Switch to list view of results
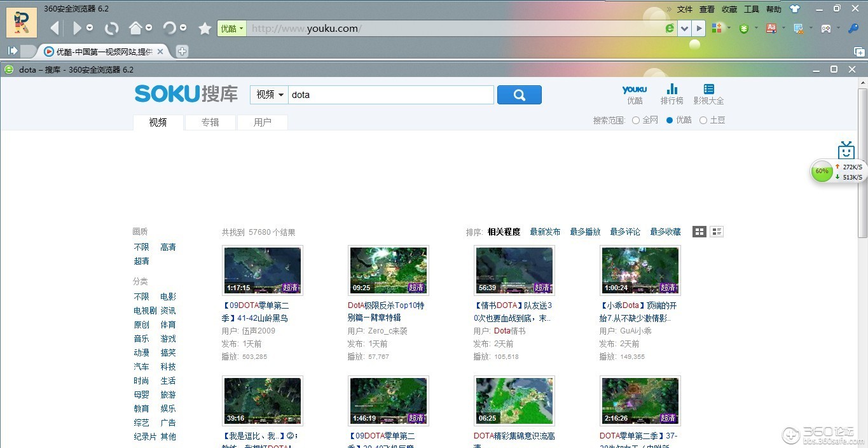This screenshot has width=868, height=448. click(x=717, y=232)
